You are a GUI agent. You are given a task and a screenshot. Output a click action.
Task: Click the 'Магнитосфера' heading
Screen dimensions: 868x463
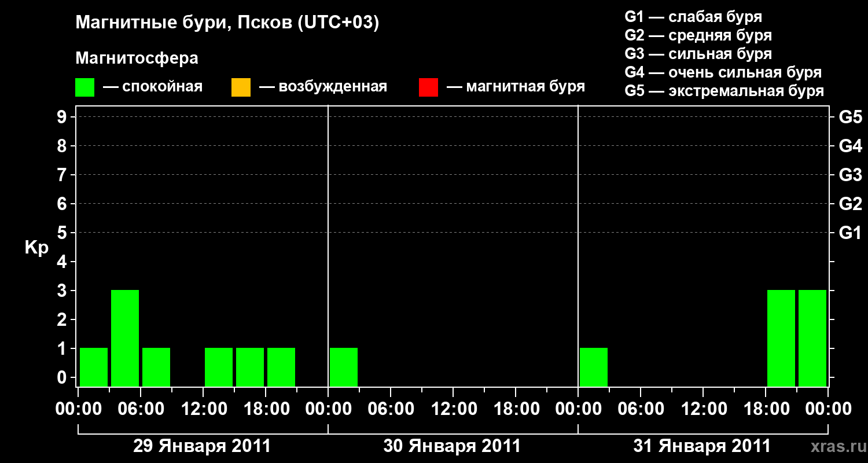pos(137,58)
